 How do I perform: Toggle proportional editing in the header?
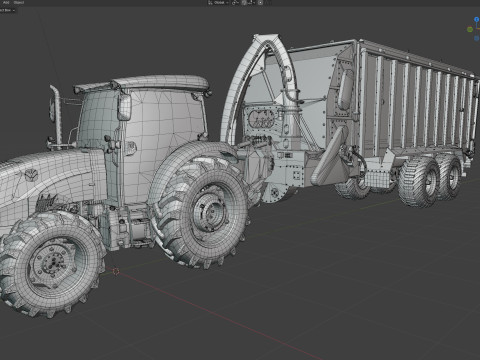coord(260,2)
